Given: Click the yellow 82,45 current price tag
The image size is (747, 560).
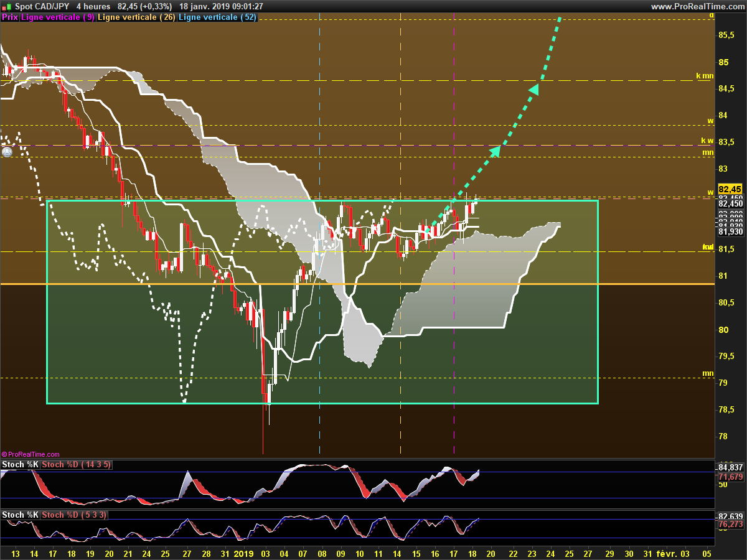Looking at the screenshot, I should (730, 189).
